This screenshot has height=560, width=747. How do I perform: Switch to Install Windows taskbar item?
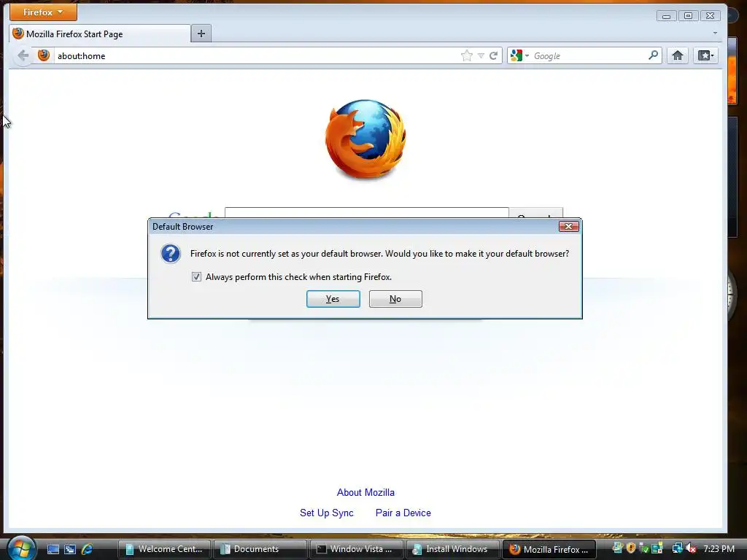tap(452, 549)
